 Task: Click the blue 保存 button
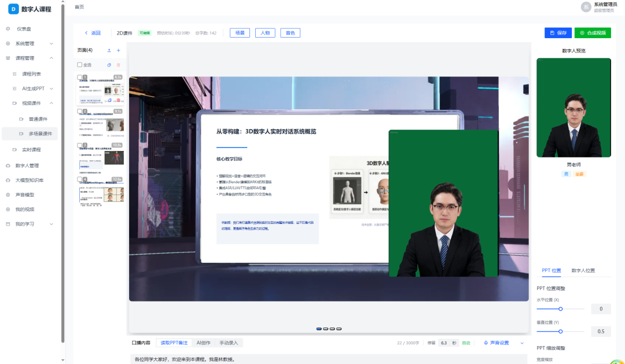[x=558, y=32]
